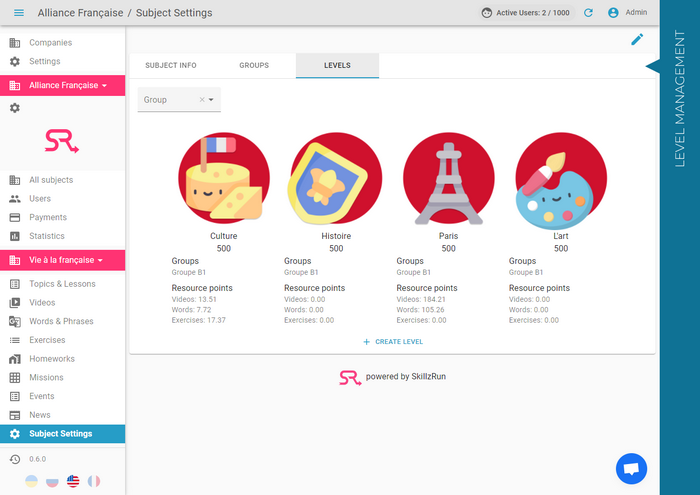Click the gear icon below Alliance Française
The image size is (700, 495).
(15, 108)
